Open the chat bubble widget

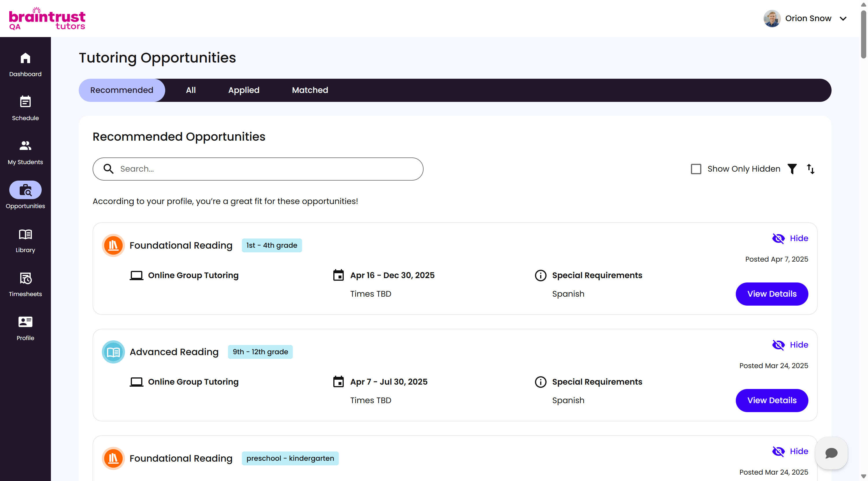pyautogui.click(x=831, y=453)
